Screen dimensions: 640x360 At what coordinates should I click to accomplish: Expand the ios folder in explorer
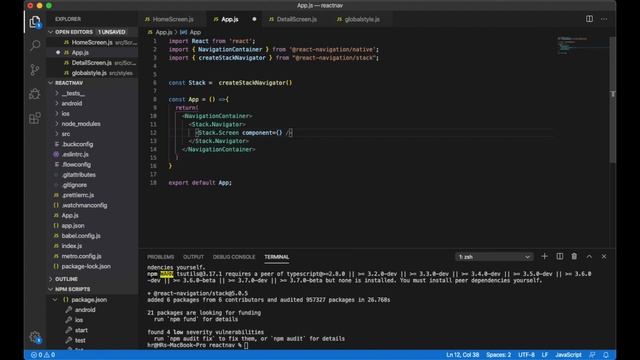click(65, 114)
